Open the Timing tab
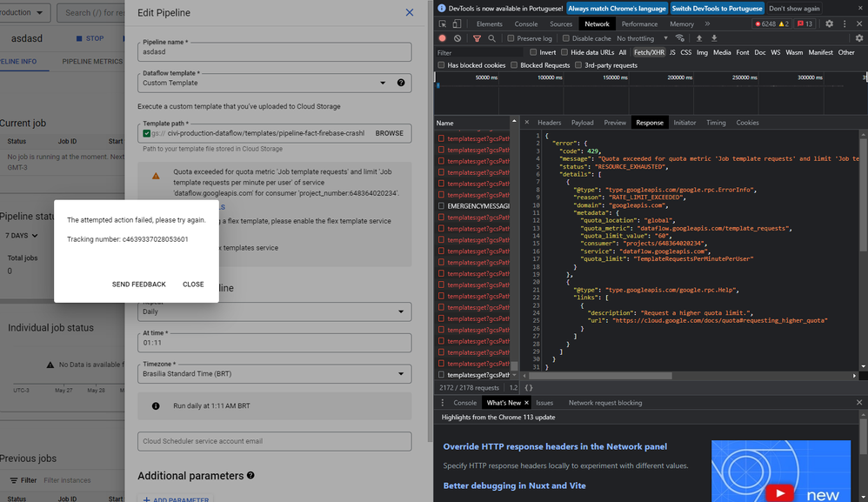 [716, 123]
